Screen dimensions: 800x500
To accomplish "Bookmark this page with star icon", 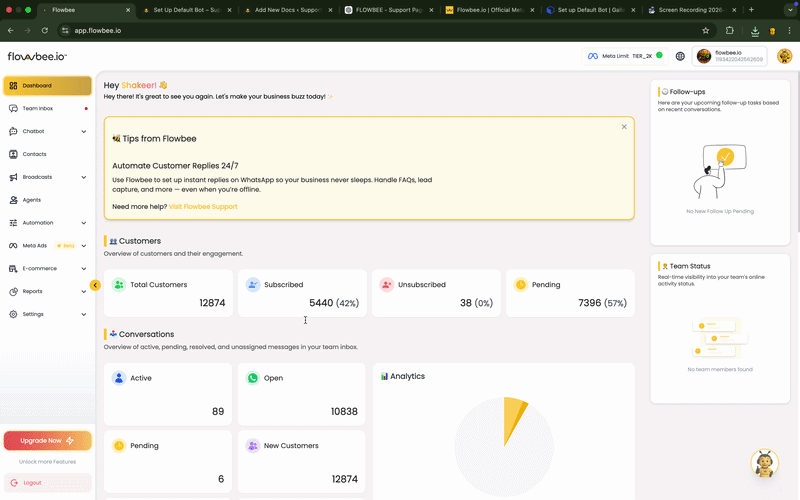I will tap(705, 30).
